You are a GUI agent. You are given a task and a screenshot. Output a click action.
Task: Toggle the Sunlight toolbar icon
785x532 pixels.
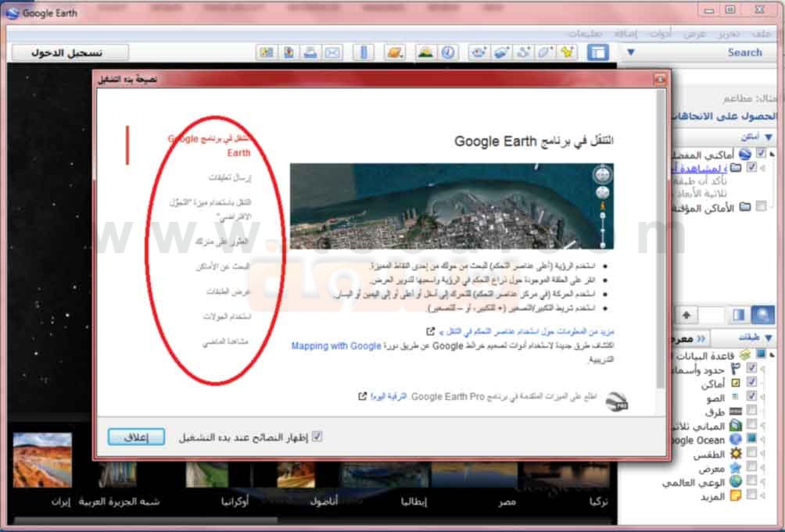point(426,52)
